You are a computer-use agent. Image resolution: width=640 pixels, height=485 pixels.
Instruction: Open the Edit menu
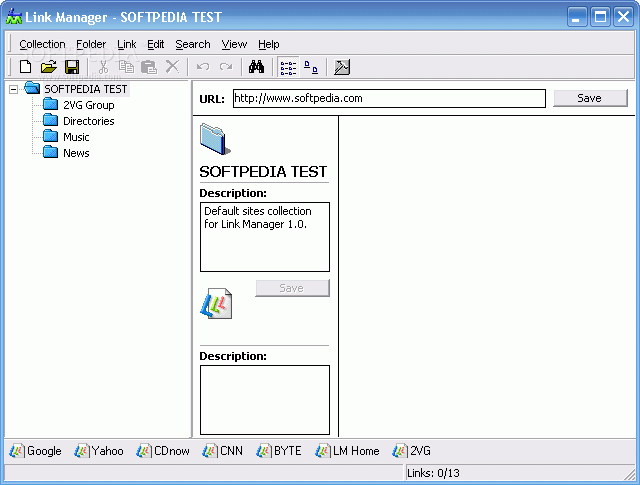click(156, 44)
